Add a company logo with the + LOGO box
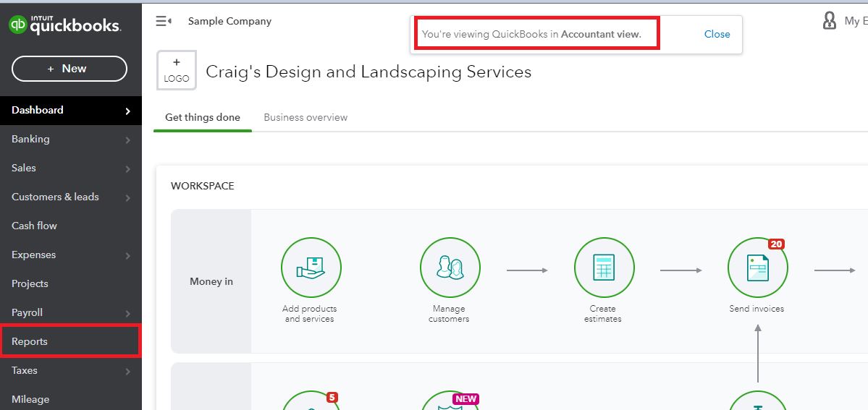Screen dimensions: 868x410 pyautogui.click(x=177, y=70)
